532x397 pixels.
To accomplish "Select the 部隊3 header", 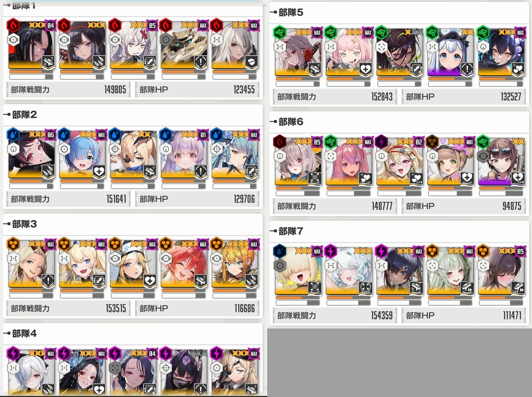I will (24, 224).
